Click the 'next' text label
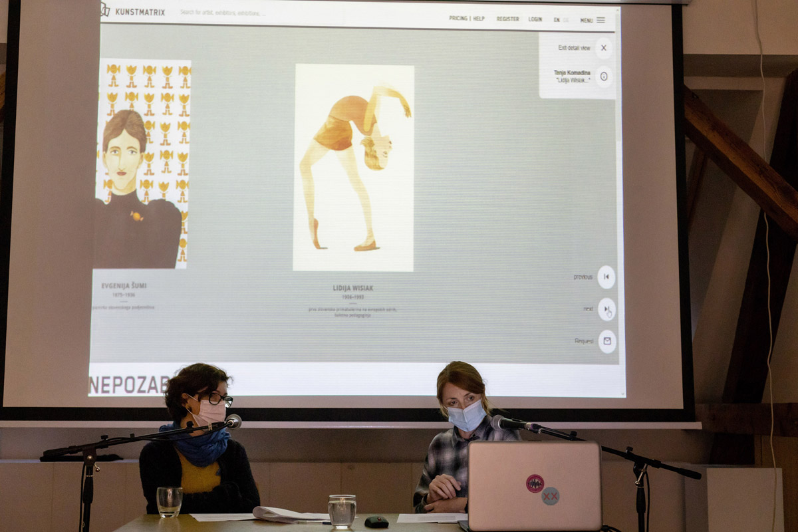Screen dimensions: 798x532 point(588,309)
